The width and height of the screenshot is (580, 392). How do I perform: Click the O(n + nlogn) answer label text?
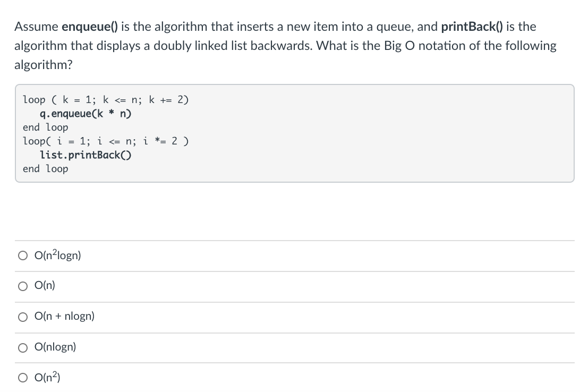point(64,316)
